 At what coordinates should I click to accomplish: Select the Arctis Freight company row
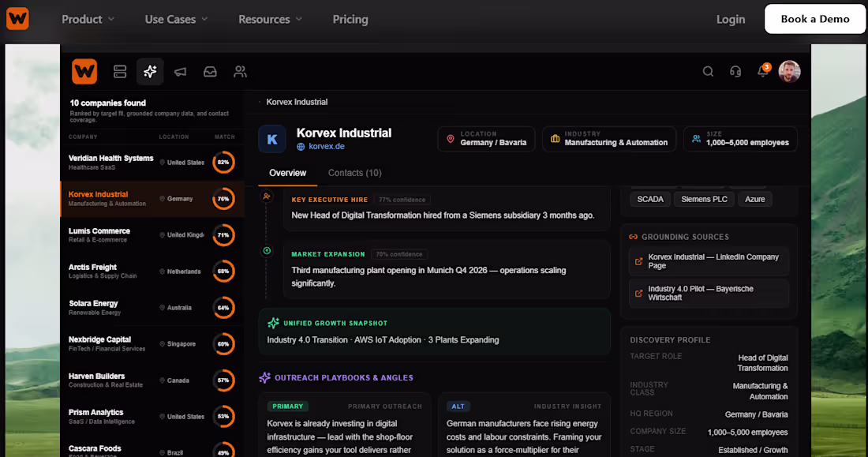pos(152,272)
